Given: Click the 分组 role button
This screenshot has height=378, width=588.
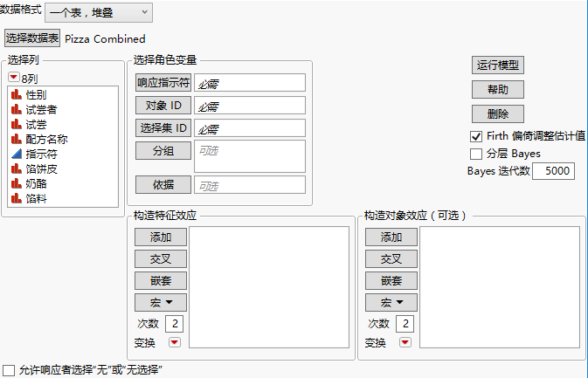Looking at the screenshot, I should [163, 151].
